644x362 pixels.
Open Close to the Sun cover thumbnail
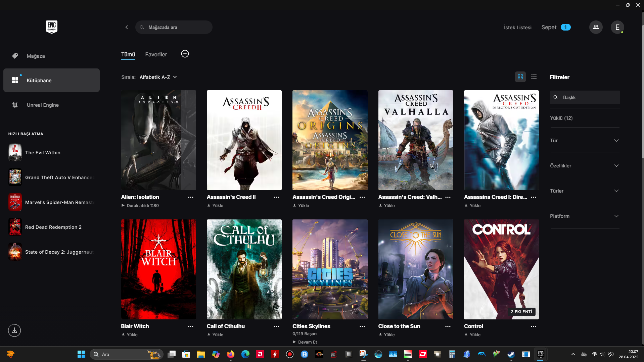pyautogui.click(x=416, y=269)
